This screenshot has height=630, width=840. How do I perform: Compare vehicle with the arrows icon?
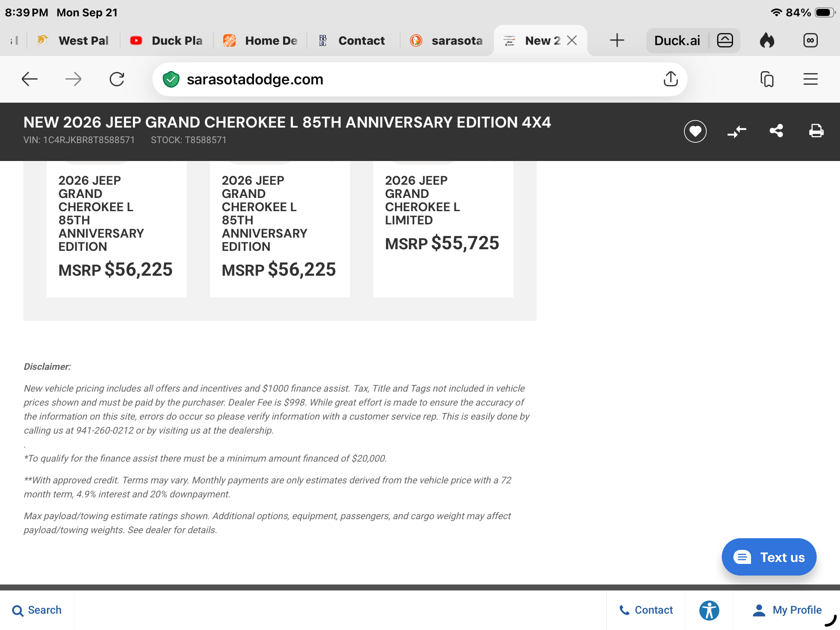point(737,131)
